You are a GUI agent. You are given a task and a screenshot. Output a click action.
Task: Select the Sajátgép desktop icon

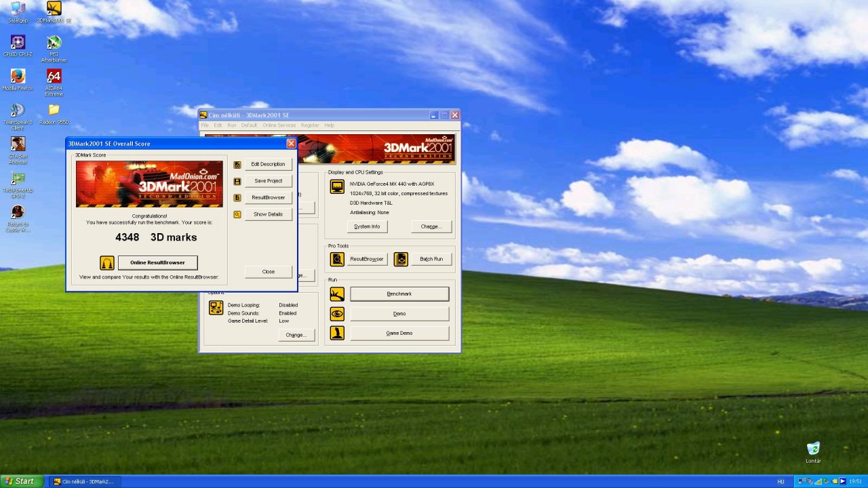(x=18, y=13)
